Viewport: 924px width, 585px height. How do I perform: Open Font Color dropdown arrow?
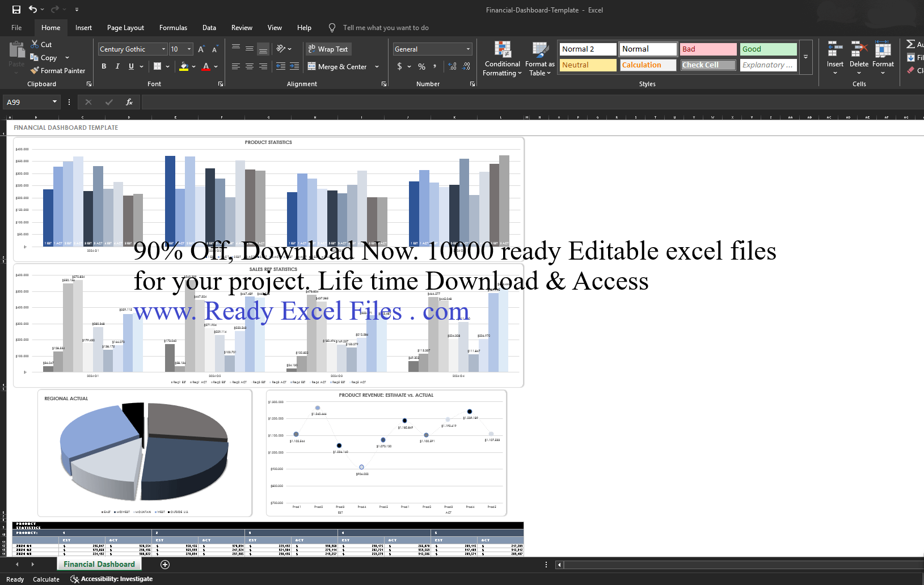pyautogui.click(x=216, y=66)
